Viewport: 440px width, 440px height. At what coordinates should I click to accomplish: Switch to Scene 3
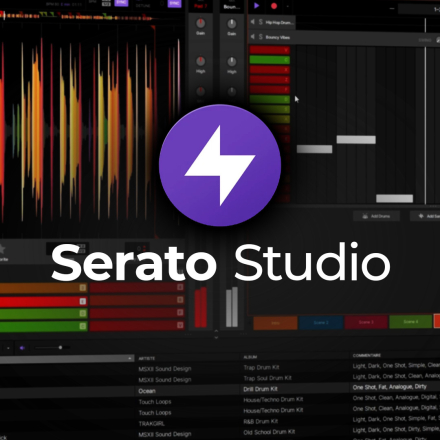(x=366, y=322)
